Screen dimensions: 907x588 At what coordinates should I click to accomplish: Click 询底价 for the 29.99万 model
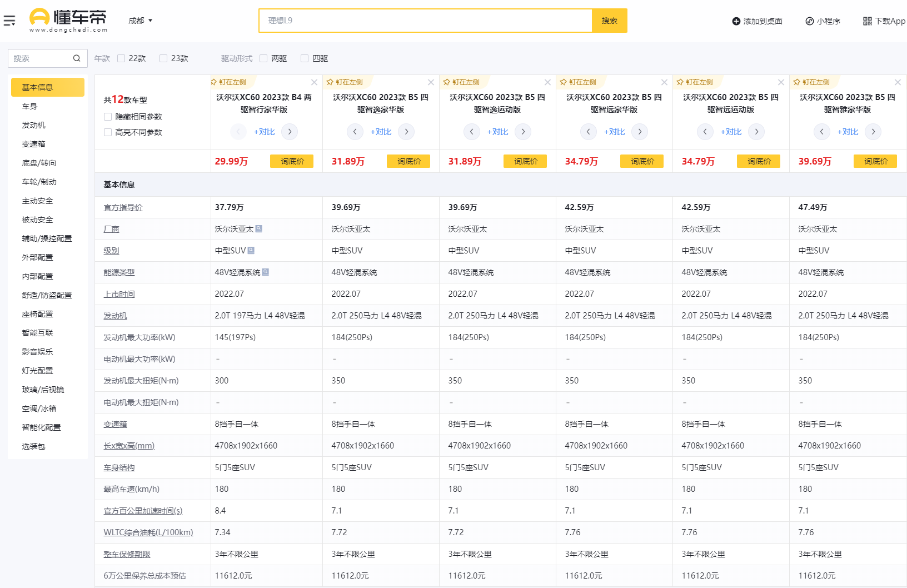292,161
